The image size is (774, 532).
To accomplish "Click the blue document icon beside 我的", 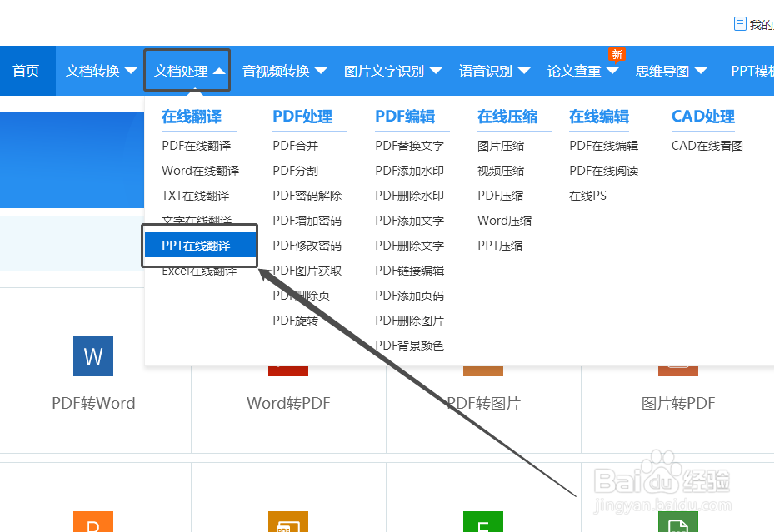I will [x=741, y=23].
